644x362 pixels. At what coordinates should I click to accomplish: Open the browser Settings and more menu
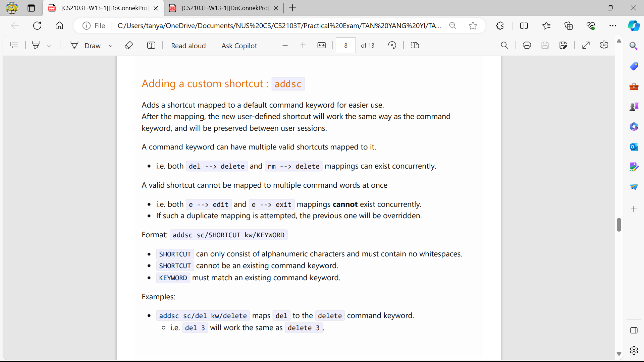pyautogui.click(x=613, y=26)
